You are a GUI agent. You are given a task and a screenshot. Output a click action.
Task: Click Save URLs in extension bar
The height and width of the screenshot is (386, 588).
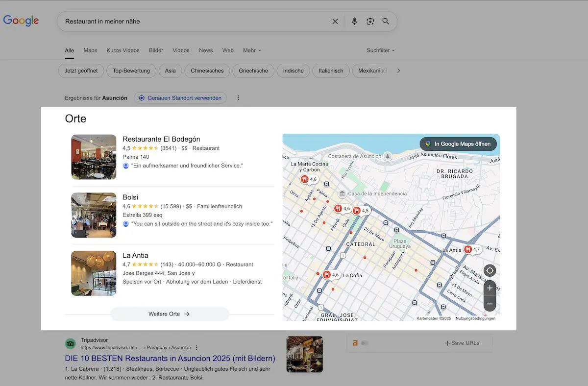click(x=462, y=343)
